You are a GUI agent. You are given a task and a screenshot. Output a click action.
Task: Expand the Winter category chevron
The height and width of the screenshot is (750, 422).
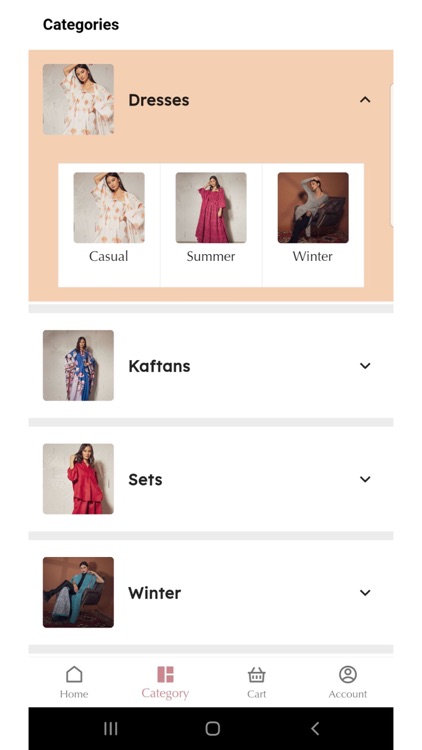tap(365, 592)
